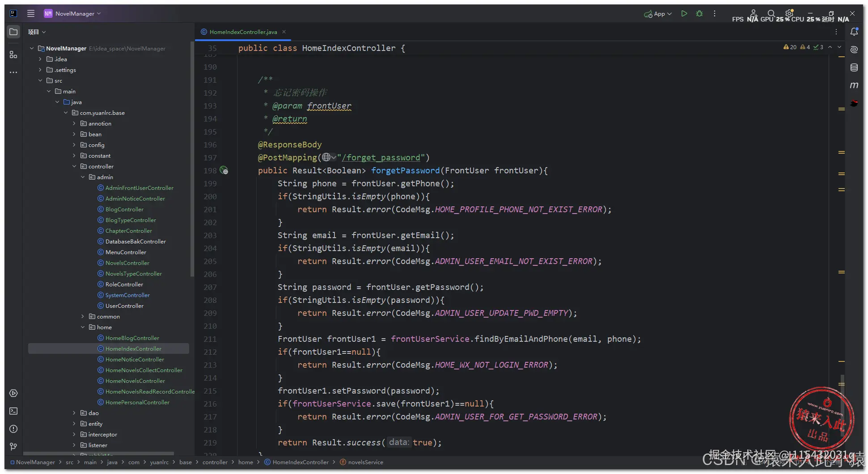The image size is (868, 474).
Task: Click the gutter endpoint icon at line 198
Action: coord(224,170)
